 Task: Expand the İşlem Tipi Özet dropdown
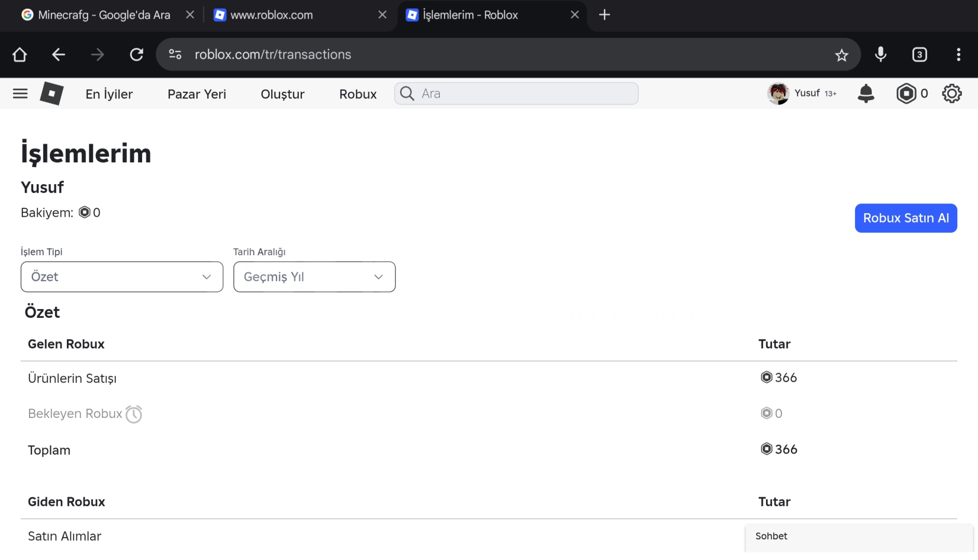click(x=122, y=277)
